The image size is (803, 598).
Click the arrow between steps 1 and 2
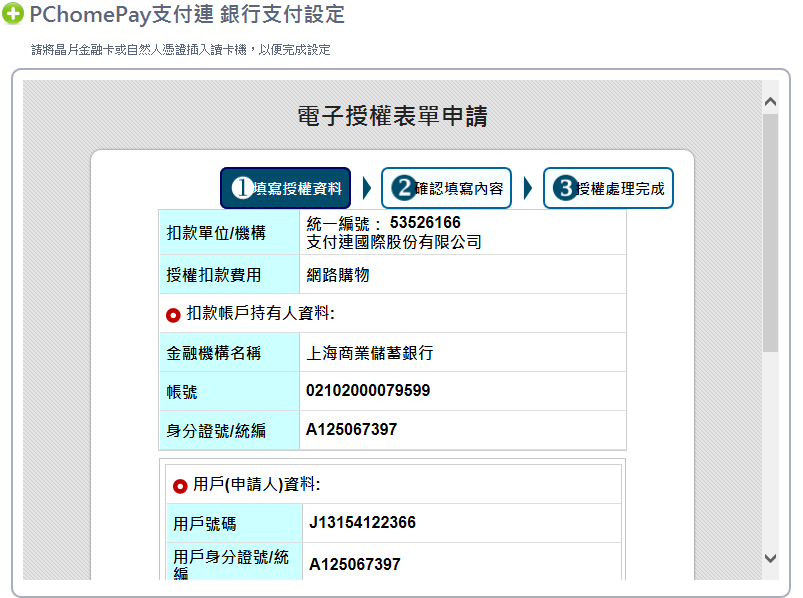(366, 188)
